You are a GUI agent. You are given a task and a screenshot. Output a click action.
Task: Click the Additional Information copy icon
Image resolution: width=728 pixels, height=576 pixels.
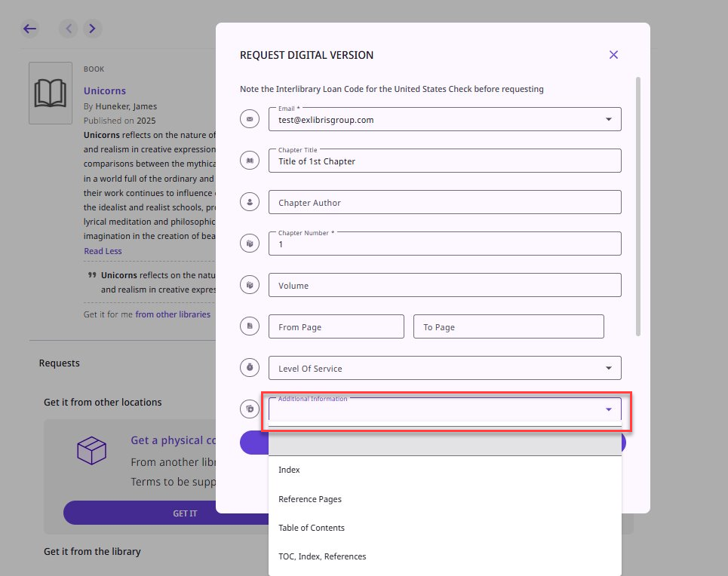250,409
